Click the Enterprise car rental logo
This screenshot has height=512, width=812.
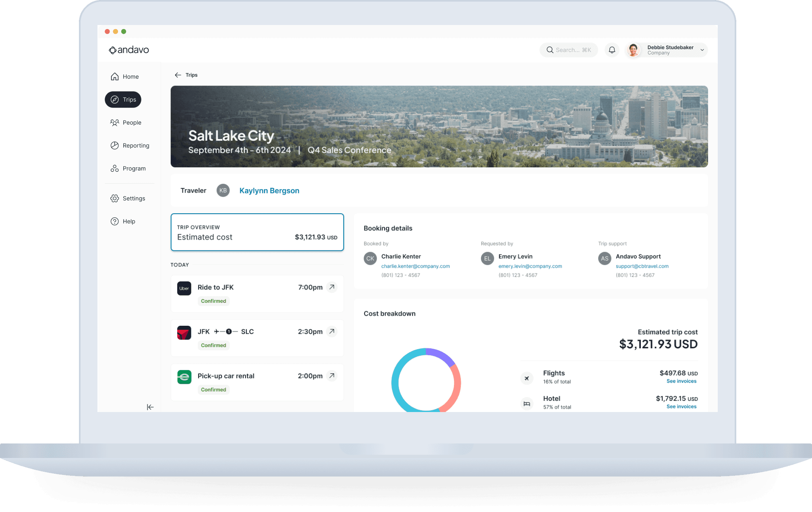coord(184,377)
